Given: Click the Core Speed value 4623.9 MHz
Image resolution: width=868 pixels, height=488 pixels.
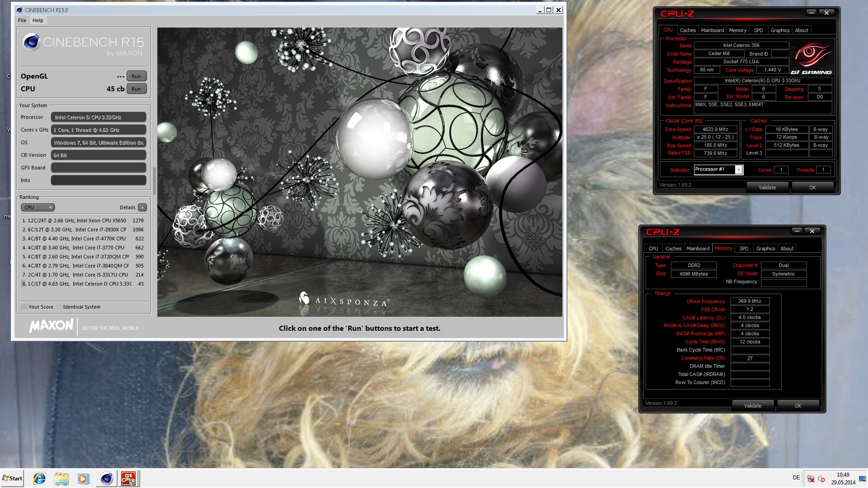Looking at the screenshot, I should point(715,129).
